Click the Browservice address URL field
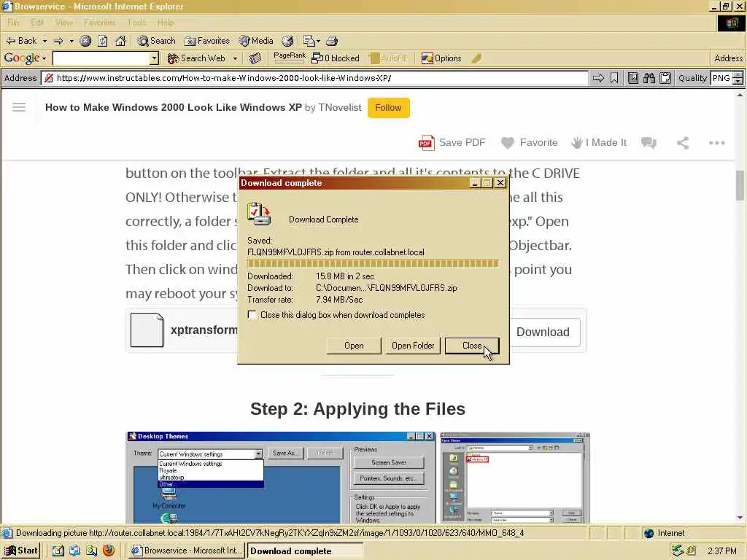 pos(314,78)
